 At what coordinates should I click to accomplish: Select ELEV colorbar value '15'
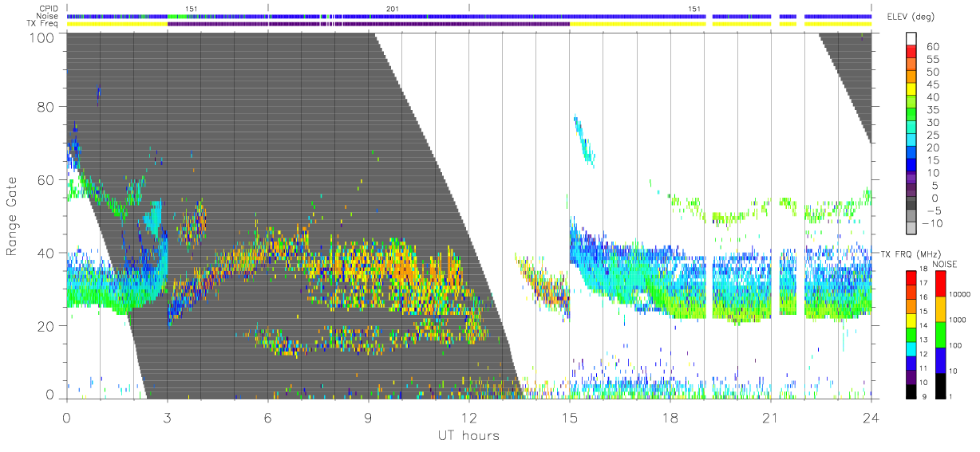[931, 160]
